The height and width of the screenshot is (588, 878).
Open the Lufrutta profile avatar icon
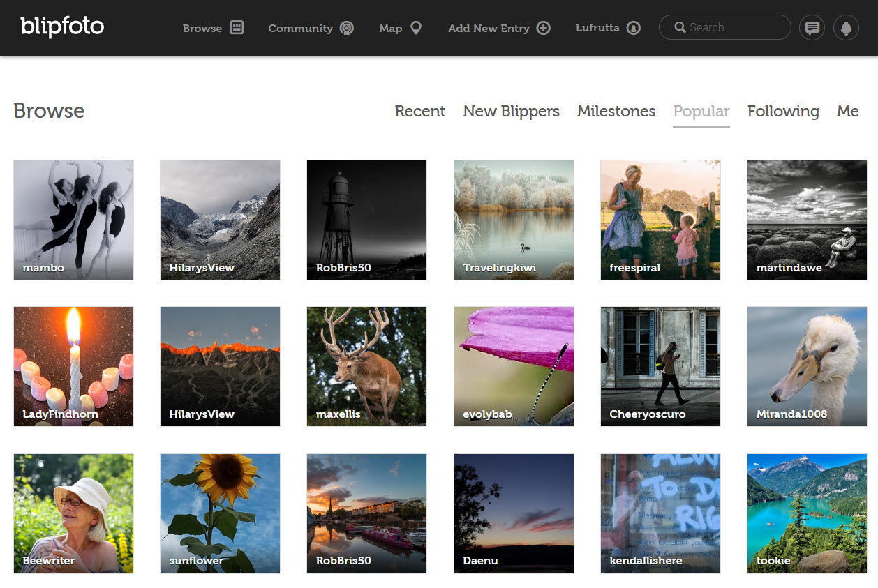click(x=633, y=28)
